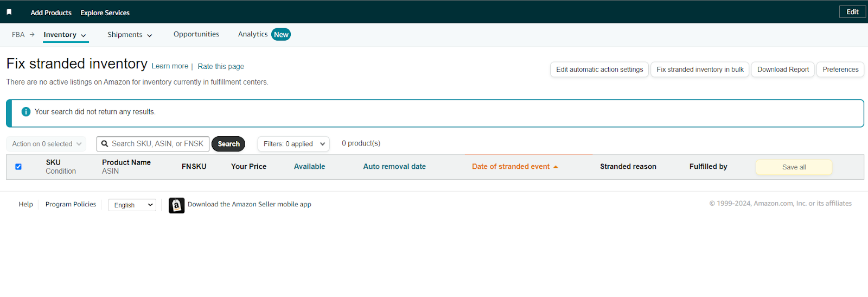Click the FNSKU column header
The image size is (868, 297).
[x=194, y=167]
